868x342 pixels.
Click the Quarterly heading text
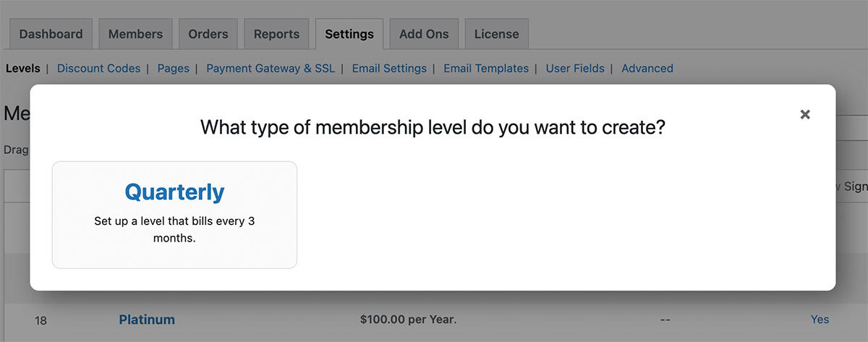point(174,192)
